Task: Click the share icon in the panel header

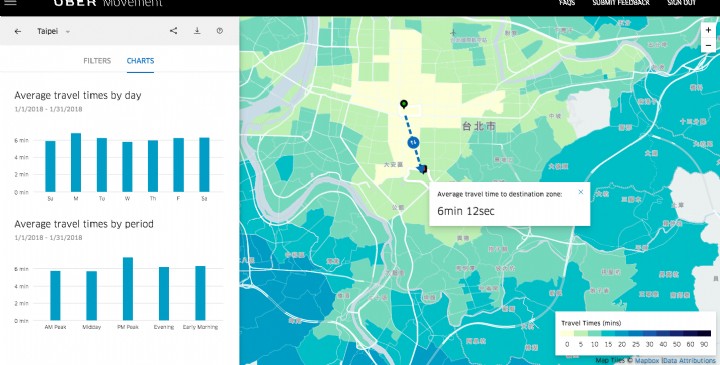Action: tap(174, 31)
